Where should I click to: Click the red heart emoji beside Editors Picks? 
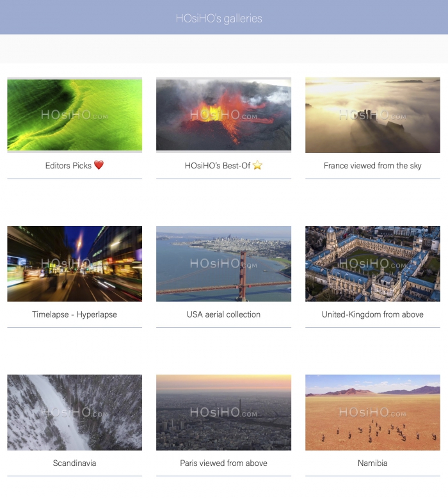(99, 165)
